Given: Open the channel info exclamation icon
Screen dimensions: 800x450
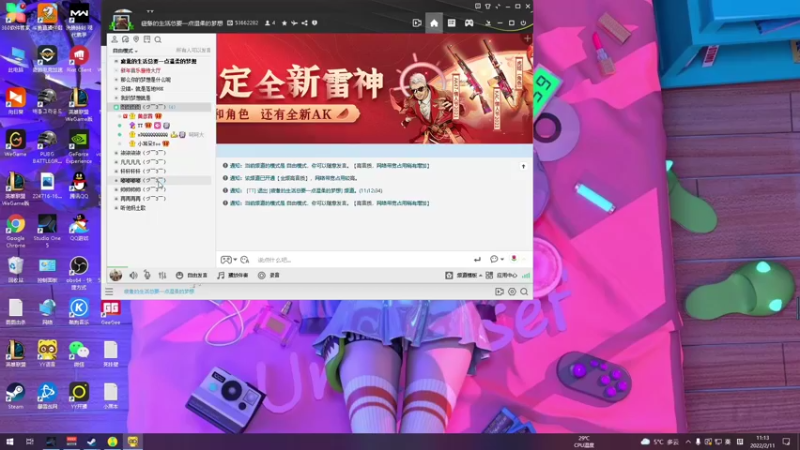Looking at the screenshot, I should pyautogui.click(x=314, y=23).
